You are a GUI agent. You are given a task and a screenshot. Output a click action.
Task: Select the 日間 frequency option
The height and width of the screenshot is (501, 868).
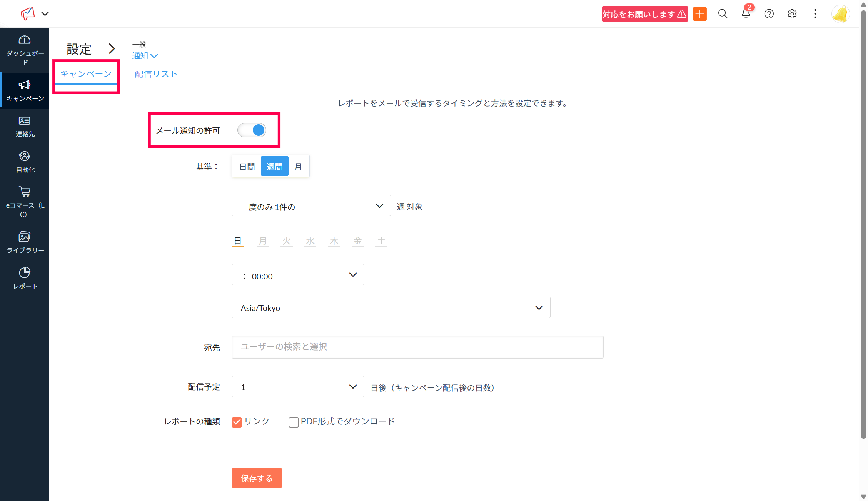click(247, 167)
